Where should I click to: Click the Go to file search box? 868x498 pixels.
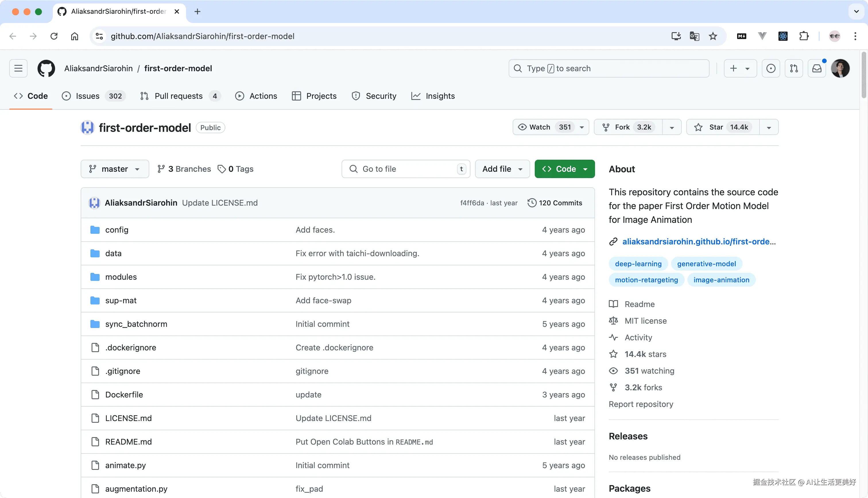click(x=405, y=169)
